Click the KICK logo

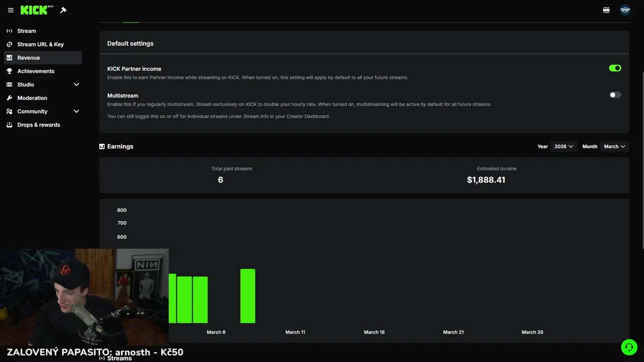tap(37, 10)
